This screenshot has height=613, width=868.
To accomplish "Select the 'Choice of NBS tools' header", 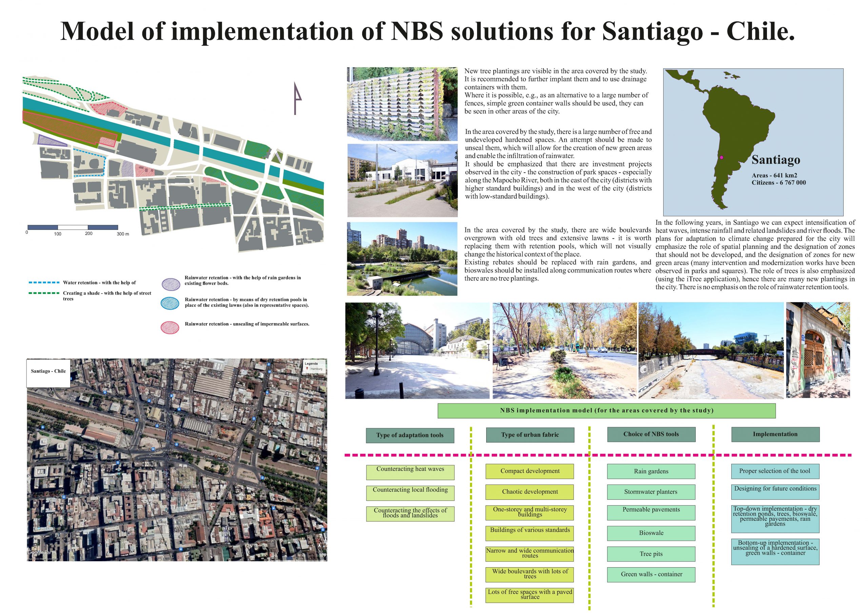I will point(651,434).
